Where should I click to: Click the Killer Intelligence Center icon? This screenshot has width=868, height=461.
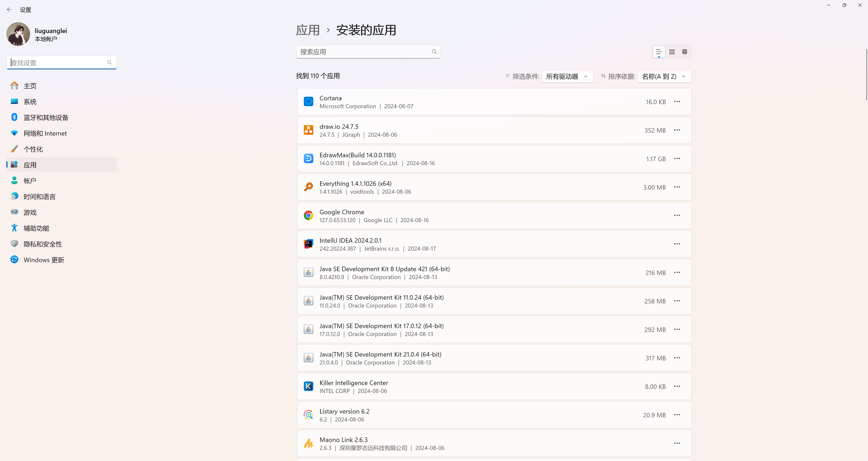point(308,386)
